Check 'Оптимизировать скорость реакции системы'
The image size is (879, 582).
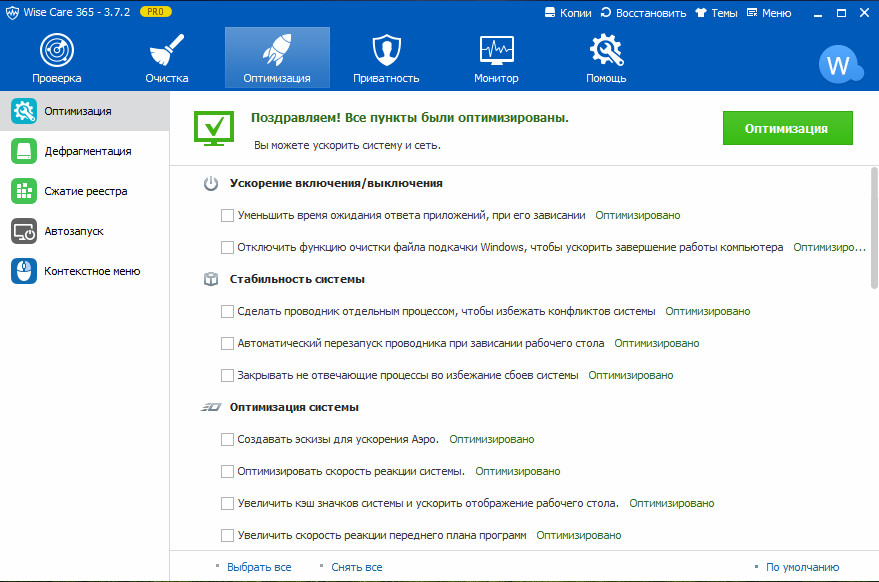[227, 471]
